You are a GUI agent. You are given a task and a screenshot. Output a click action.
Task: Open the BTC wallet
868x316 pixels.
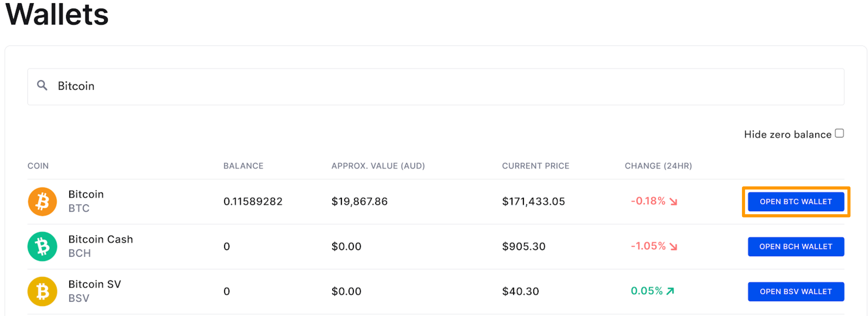tap(796, 202)
